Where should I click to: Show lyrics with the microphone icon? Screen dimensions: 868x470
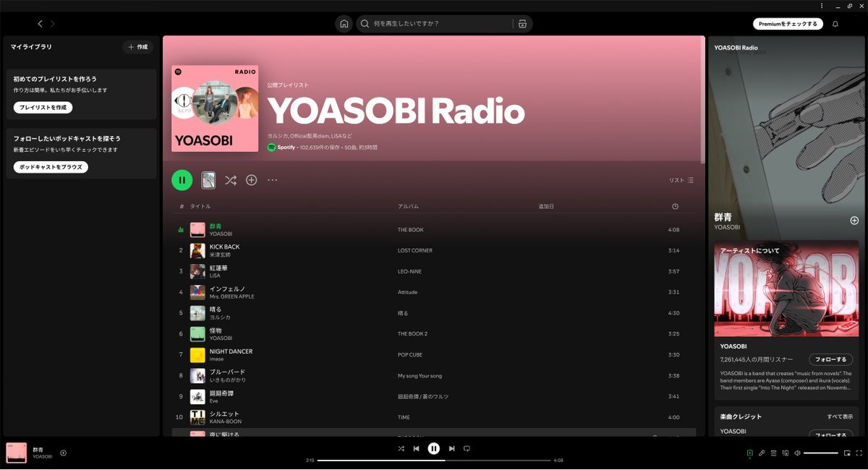click(762, 453)
